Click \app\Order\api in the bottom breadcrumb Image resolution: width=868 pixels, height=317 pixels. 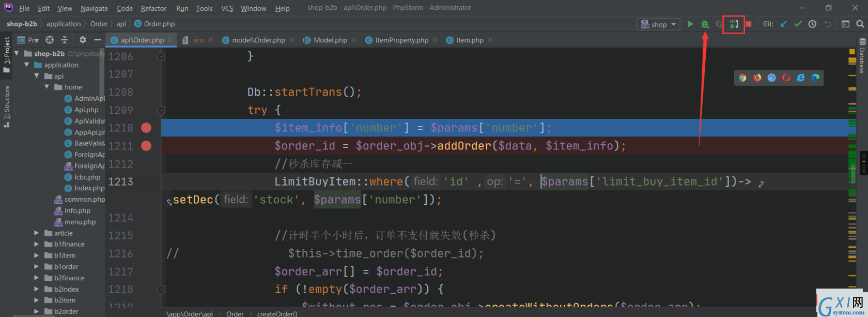189,313
